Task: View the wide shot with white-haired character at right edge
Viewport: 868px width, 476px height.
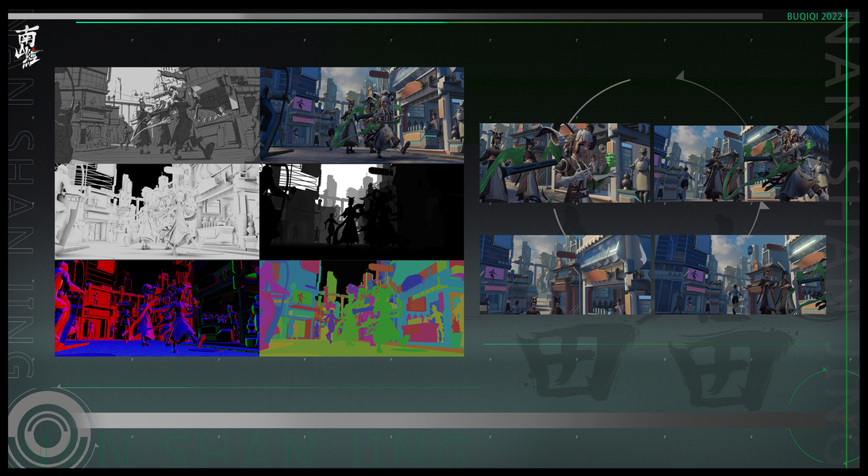Action: pyautogui.click(x=741, y=163)
